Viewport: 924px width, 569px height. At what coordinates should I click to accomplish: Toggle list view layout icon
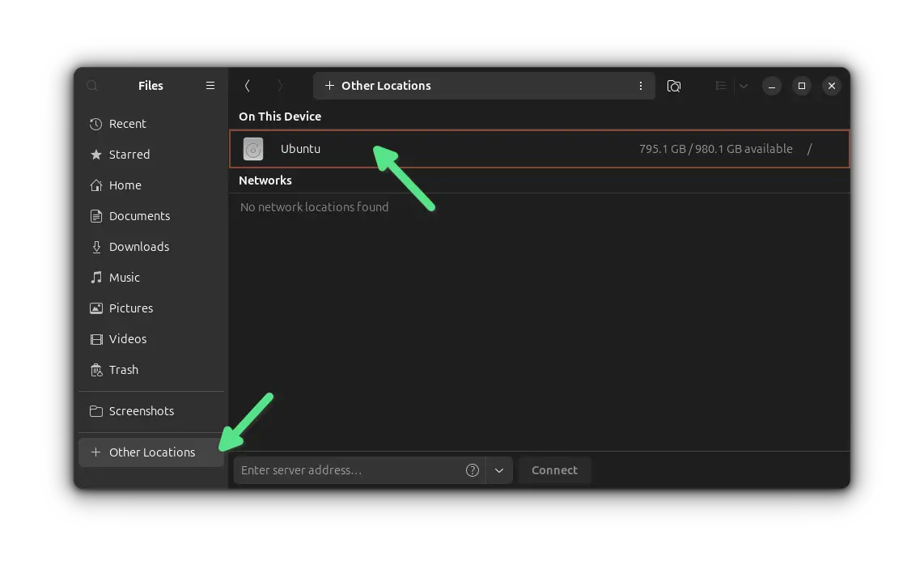click(x=721, y=86)
